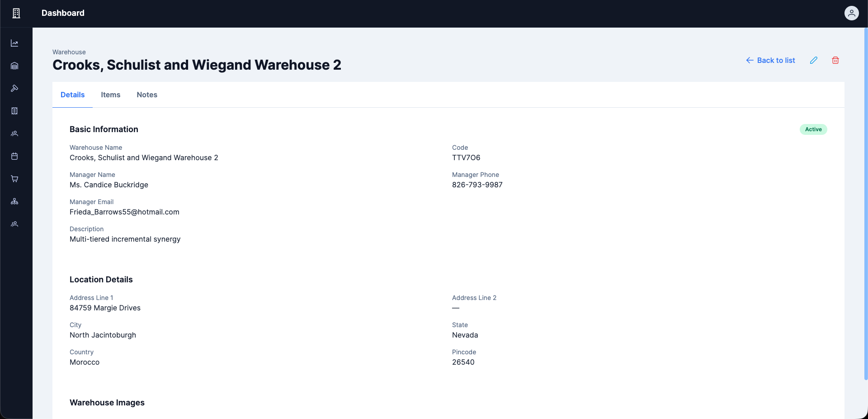Screen dimensions: 868x419
Task: Click the organization hierarchy icon in sidebar
Action: pos(14,201)
